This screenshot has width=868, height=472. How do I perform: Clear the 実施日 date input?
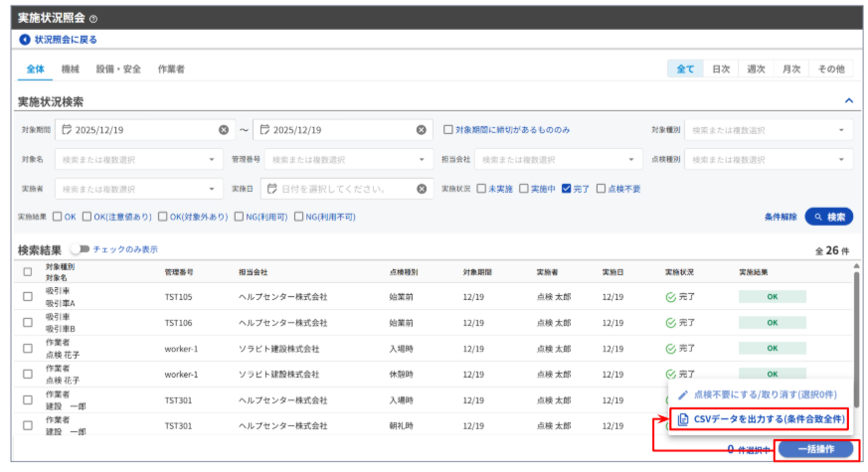point(421,189)
